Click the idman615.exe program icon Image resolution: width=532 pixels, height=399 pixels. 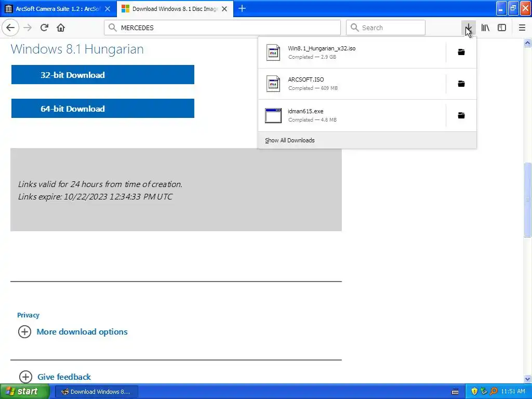tap(273, 116)
